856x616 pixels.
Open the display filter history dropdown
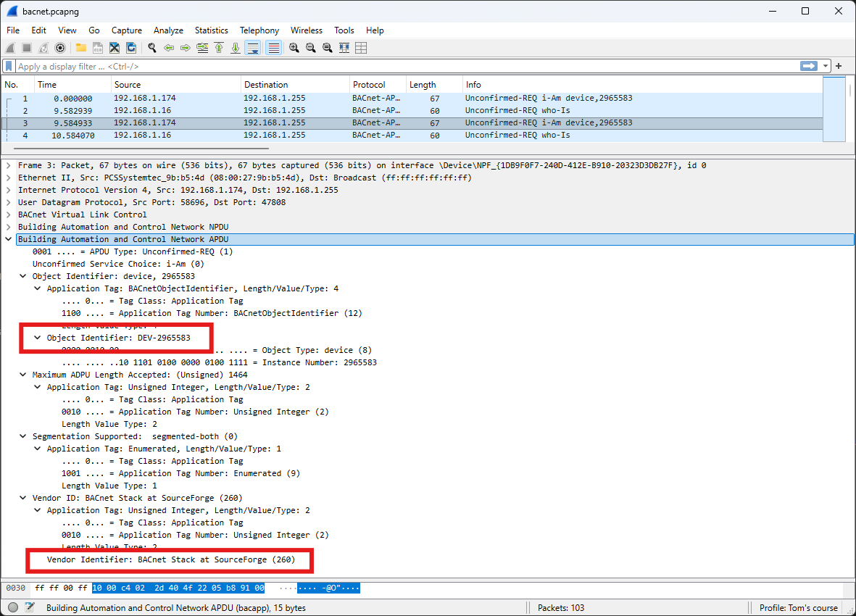826,66
